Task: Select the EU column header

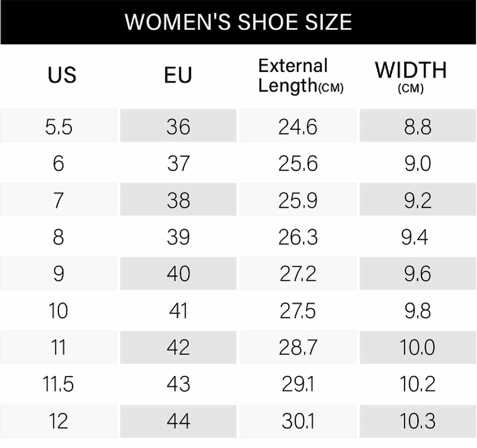Action: 178,75
